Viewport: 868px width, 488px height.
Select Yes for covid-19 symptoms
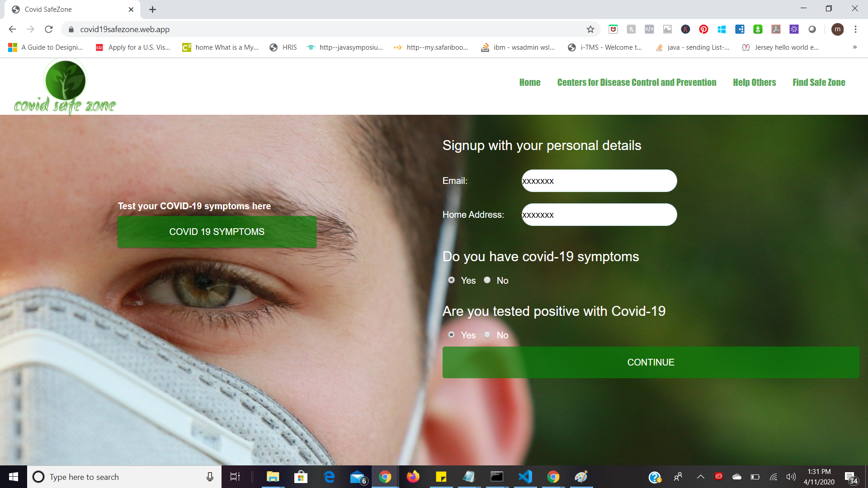tap(451, 280)
